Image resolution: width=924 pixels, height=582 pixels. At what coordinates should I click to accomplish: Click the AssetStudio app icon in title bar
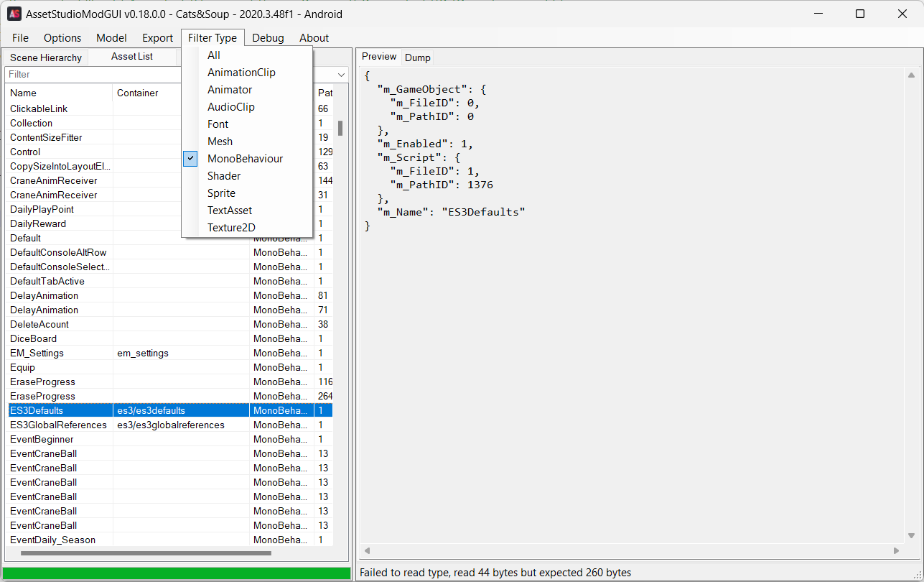14,14
